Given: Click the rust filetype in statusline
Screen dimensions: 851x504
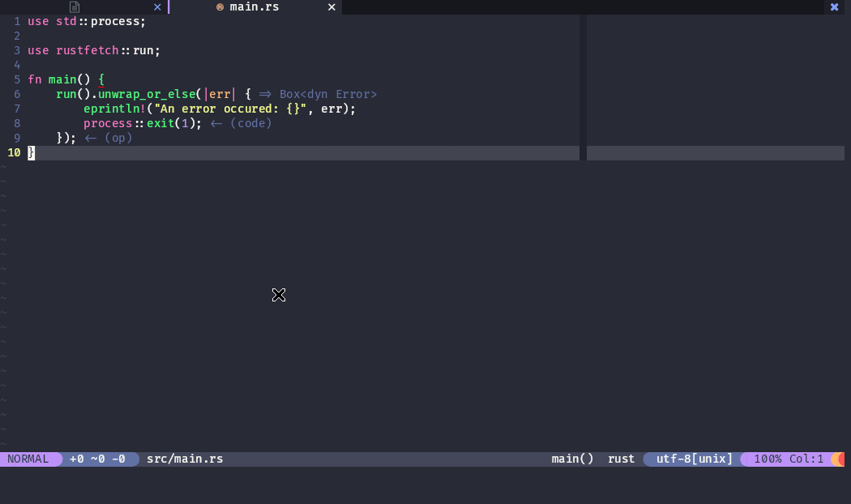Looking at the screenshot, I should (x=621, y=459).
